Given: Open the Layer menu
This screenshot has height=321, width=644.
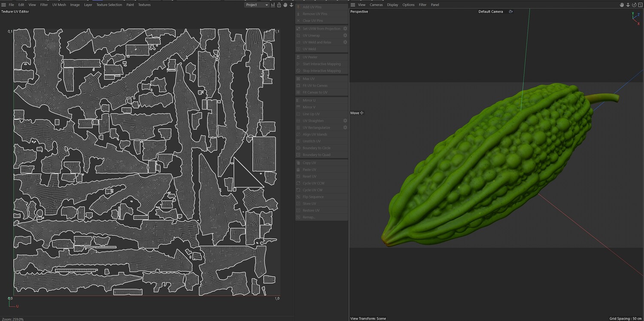Looking at the screenshot, I should pos(88,5).
